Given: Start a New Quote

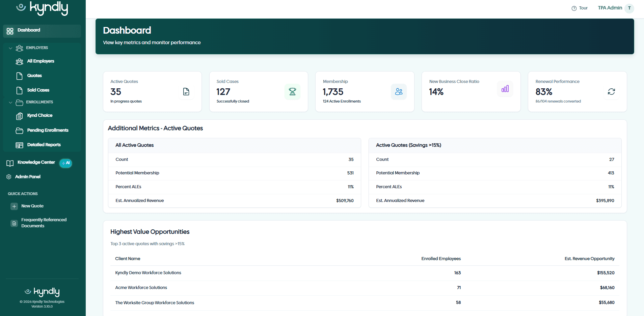Looking at the screenshot, I should point(32,206).
